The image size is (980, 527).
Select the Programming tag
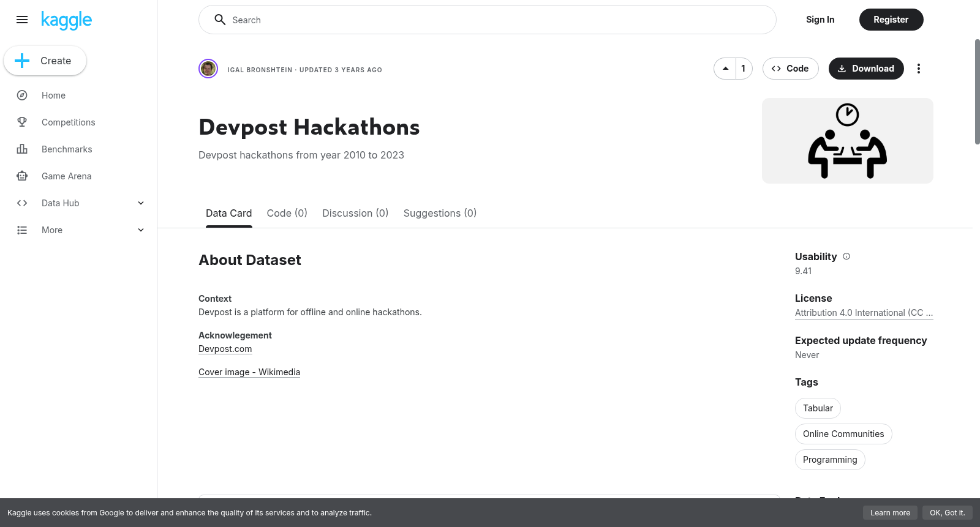pos(830,460)
